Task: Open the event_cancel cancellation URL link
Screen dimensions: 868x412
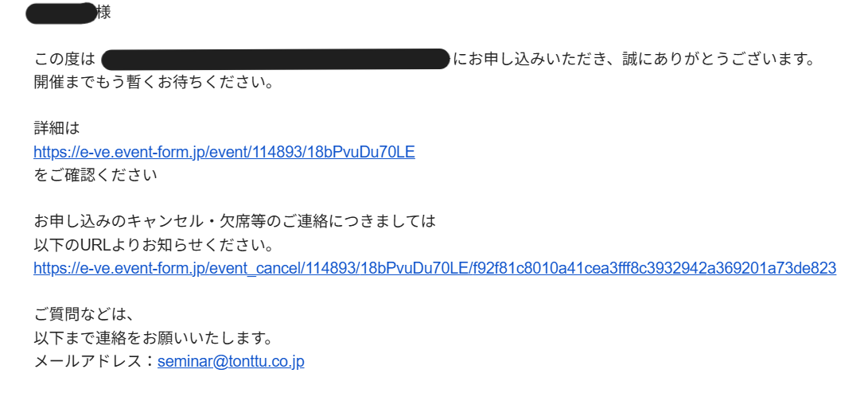Action: coord(434,268)
